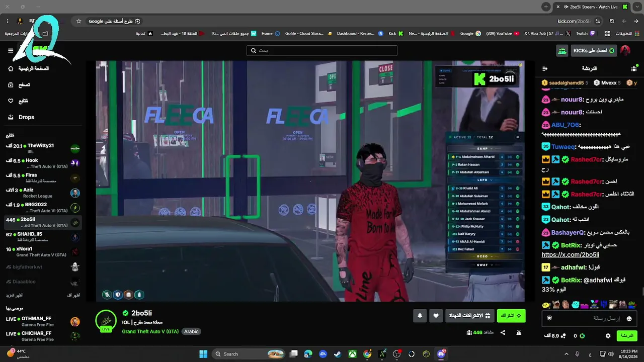644x362 pixels.
Task: Bookmark this page with the star icon
Action: coord(78,21)
